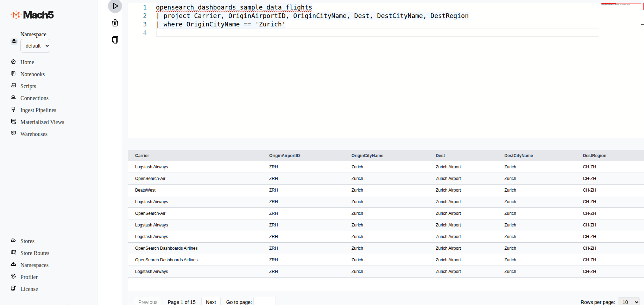644x305 pixels.
Task: Click the Mach5 logo
Action: 32,15
